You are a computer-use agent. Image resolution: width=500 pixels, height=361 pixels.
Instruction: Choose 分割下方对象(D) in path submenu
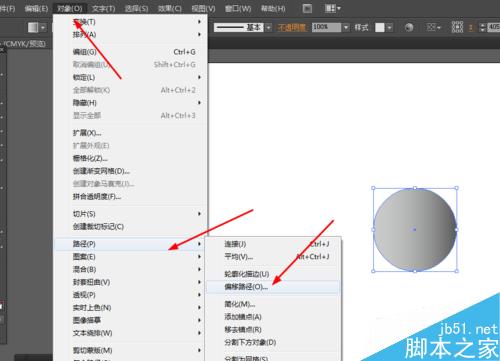[273, 342]
